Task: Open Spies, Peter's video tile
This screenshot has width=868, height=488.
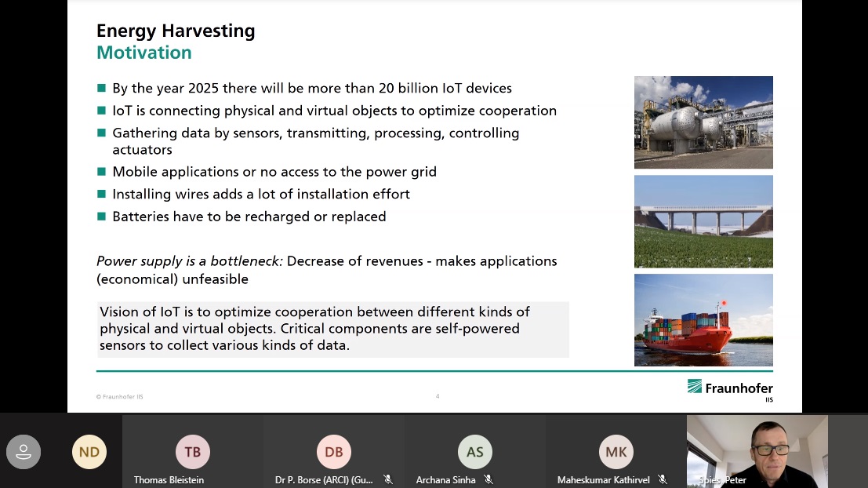Action: (x=757, y=451)
